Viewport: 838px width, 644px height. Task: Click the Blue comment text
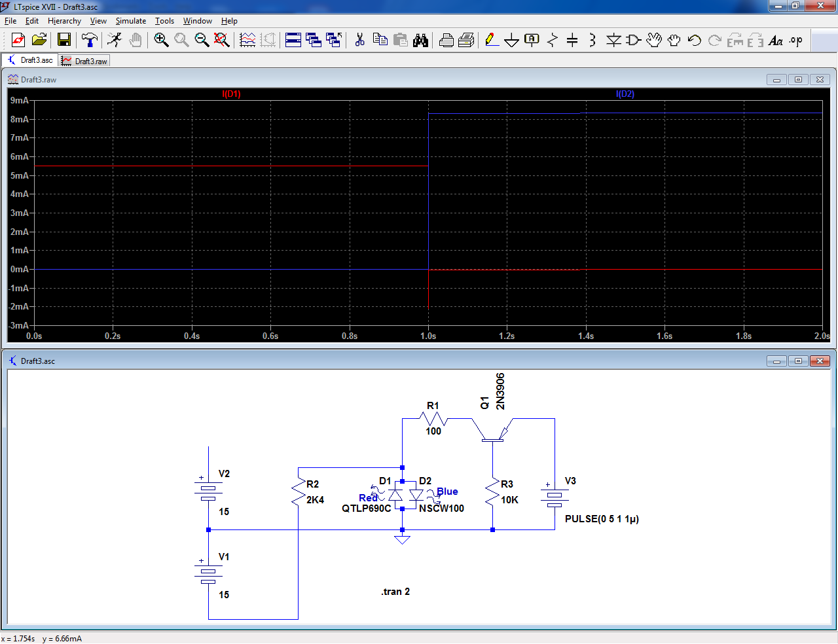point(447,492)
